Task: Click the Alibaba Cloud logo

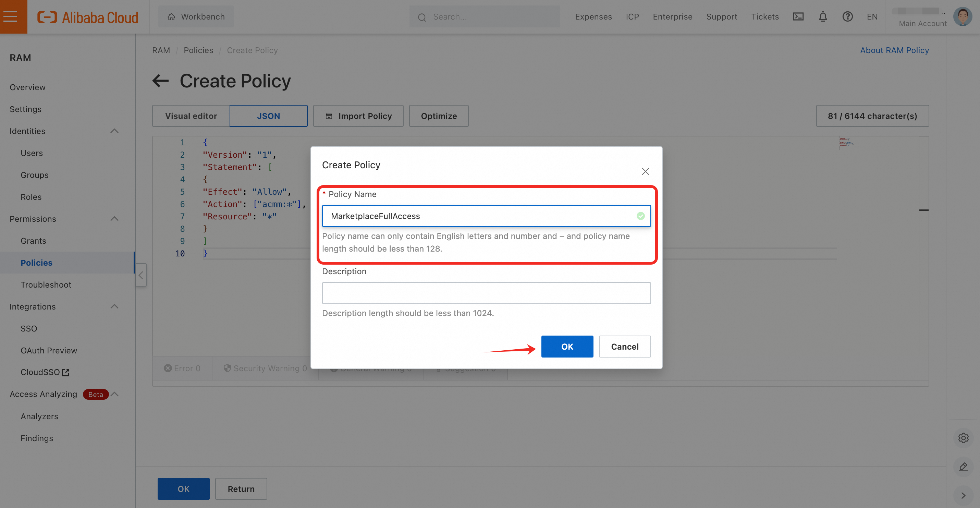Action: point(88,17)
